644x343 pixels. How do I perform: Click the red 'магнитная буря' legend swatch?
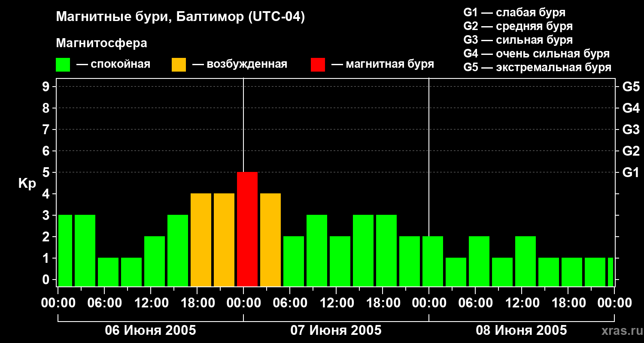(x=318, y=65)
